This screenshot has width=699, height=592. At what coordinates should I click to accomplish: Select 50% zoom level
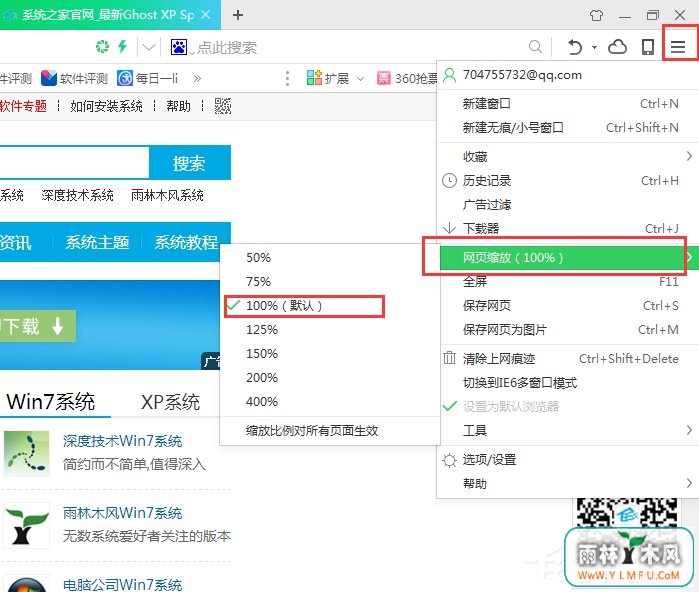pyautogui.click(x=330, y=258)
